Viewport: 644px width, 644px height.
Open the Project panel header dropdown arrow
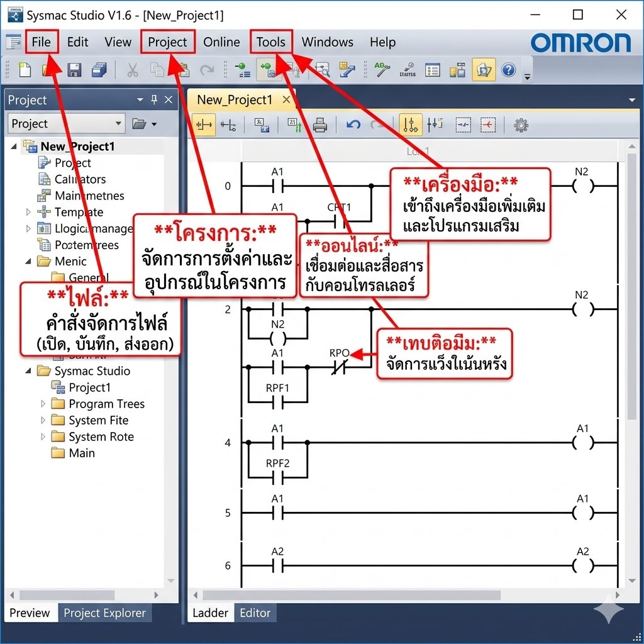pyautogui.click(x=140, y=99)
